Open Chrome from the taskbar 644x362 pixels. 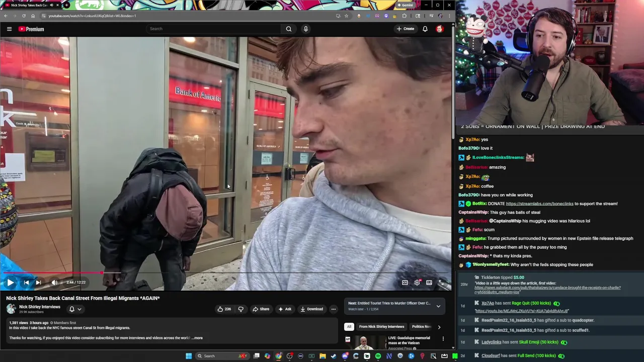(278, 356)
